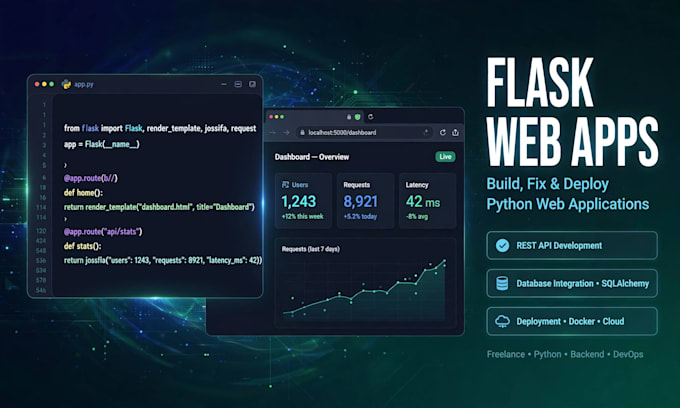The image size is (680, 408).
Task: Click "+12% this week" under Users
Action: pos(302,216)
